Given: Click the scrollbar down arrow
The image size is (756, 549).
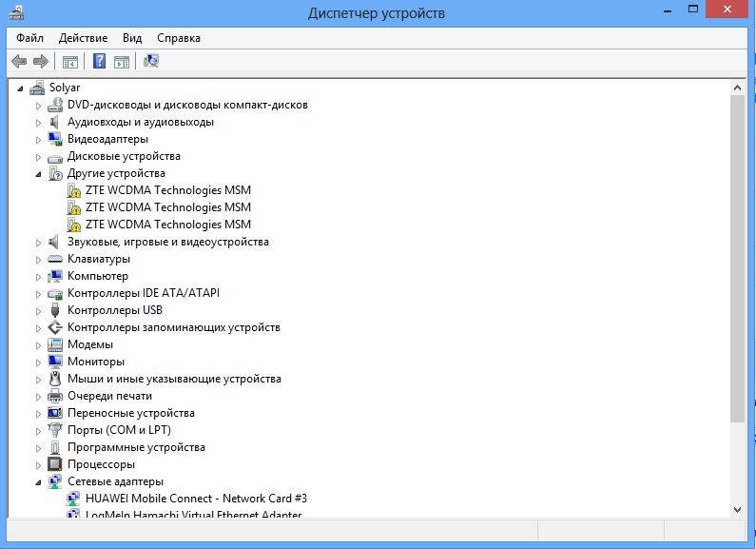Looking at the screenshot, I should 737,509.
